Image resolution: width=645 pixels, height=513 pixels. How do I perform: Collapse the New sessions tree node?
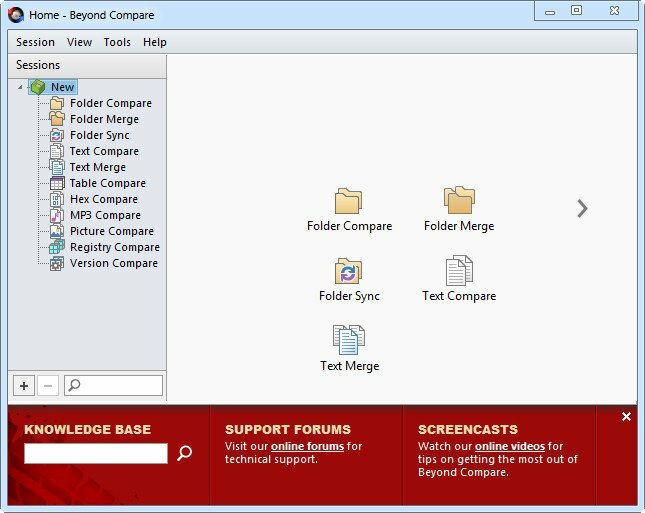pos(20,87)
